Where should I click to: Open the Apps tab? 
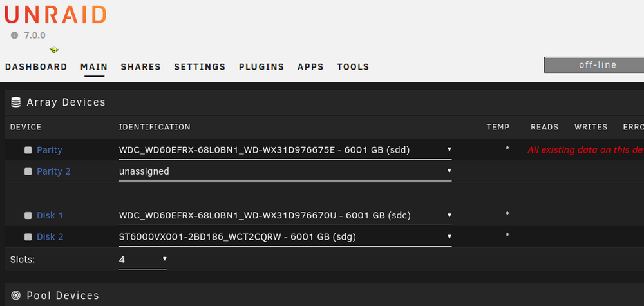[x=310, y=67]
